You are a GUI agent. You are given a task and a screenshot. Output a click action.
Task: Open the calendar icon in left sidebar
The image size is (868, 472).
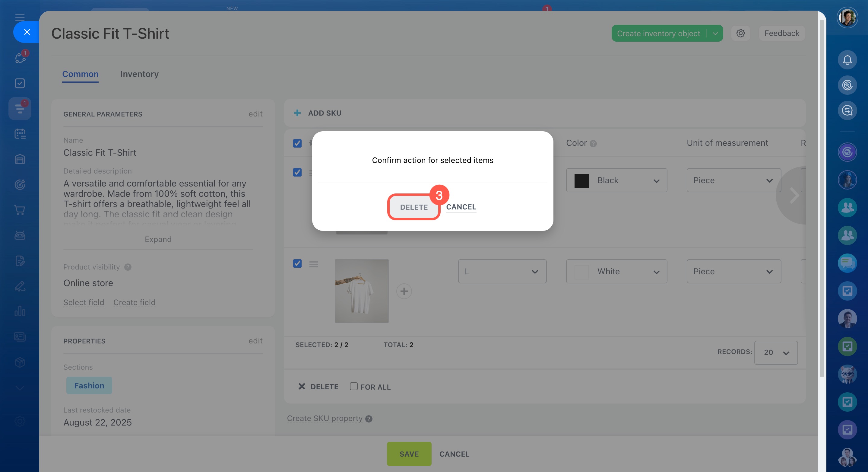tap(20, 134)
